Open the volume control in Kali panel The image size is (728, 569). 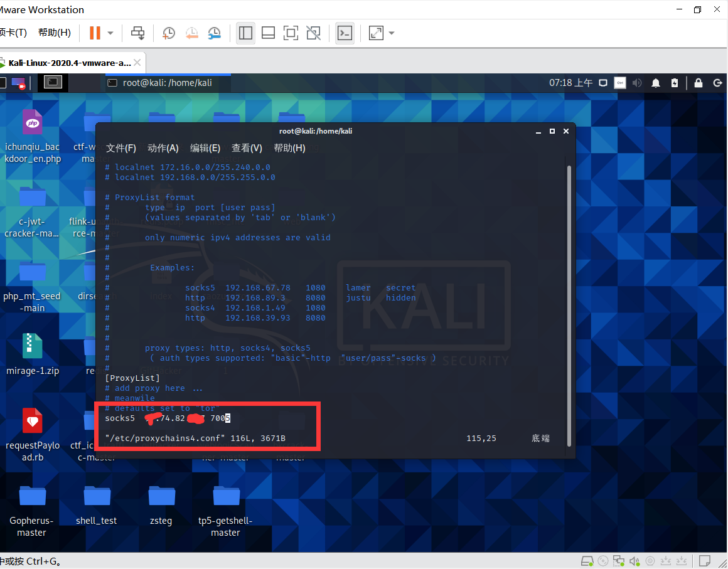637,83
